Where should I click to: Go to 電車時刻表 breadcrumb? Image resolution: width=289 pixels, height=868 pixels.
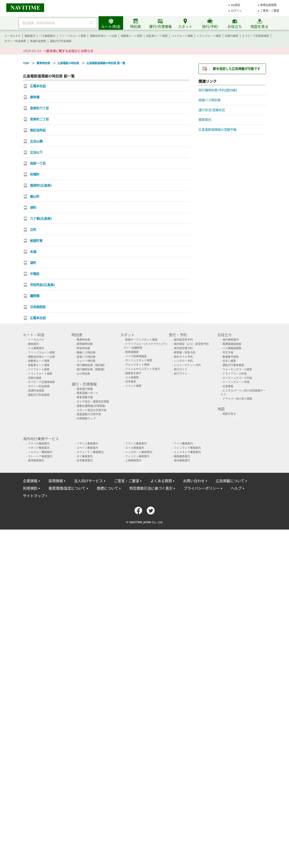pos(43,63)
